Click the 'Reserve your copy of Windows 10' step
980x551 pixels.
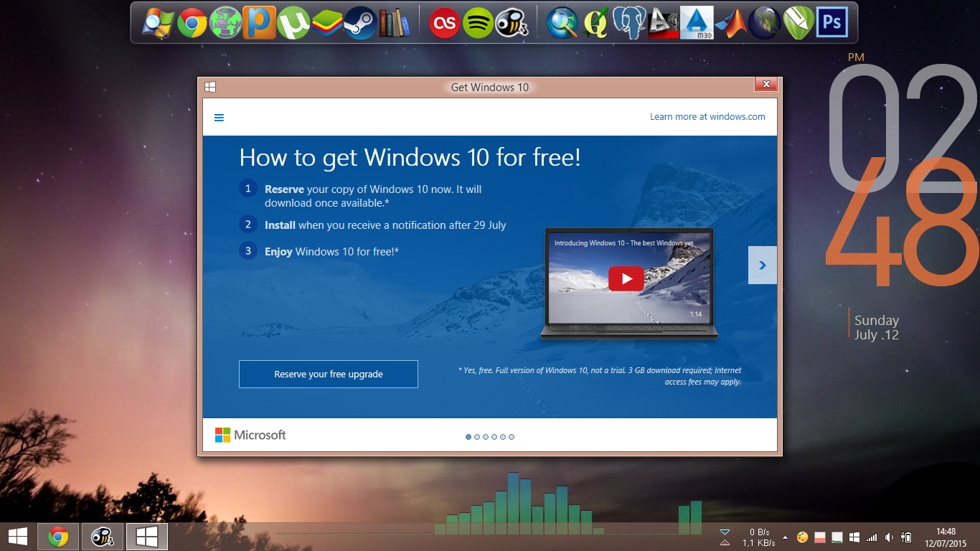coord(373,196)
